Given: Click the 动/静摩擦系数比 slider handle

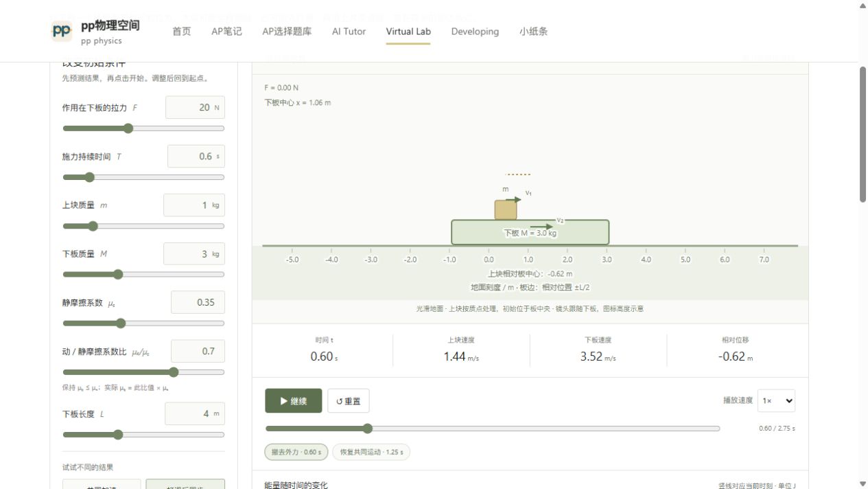Looking at the screenshot, I should (x=174, y=372).
